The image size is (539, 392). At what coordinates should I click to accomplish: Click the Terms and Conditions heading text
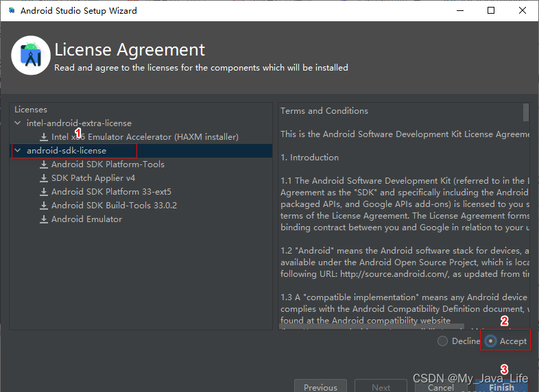[324, 110]
